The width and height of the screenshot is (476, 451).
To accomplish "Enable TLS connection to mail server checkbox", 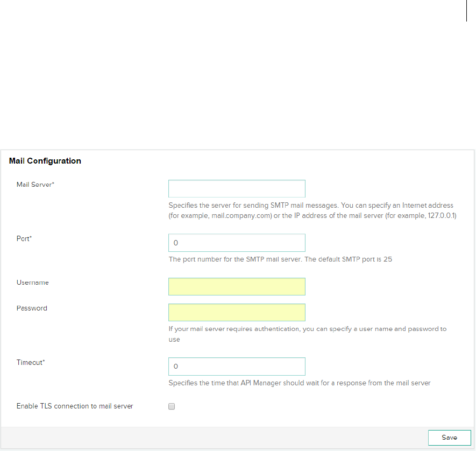I will [x=172, y=407].
